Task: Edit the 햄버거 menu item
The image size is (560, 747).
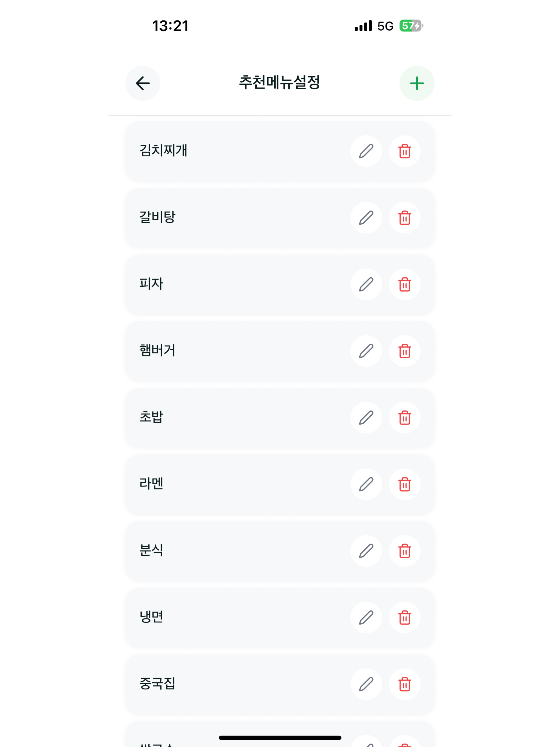Action: [x=366, y=351]
